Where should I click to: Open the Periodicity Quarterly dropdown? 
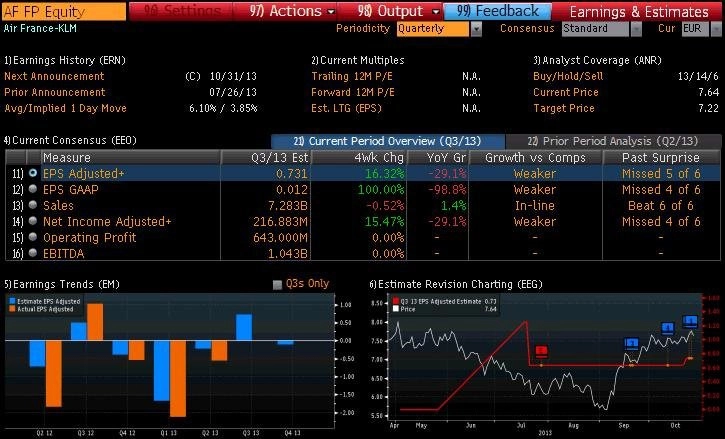tap(433, 29)
